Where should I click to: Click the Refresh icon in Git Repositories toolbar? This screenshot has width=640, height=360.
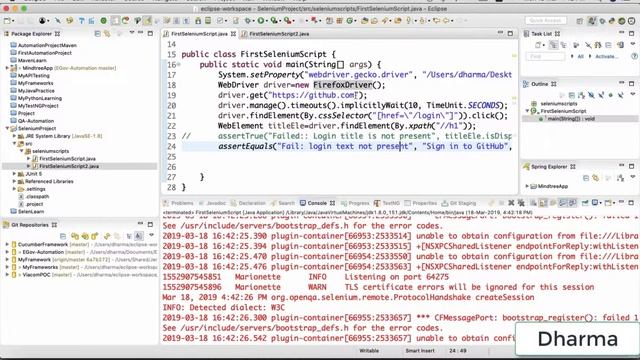107,236
